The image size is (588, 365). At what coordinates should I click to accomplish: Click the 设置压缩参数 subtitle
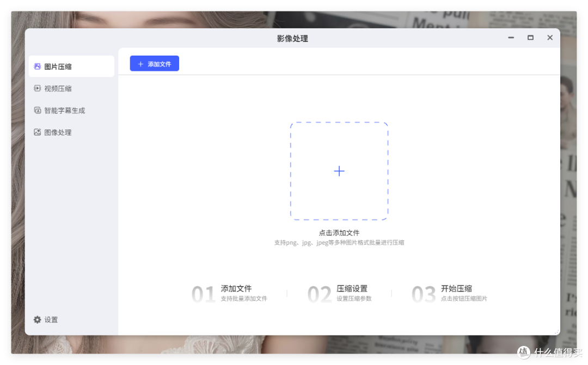pyautogui.click(x=354, y=299)
